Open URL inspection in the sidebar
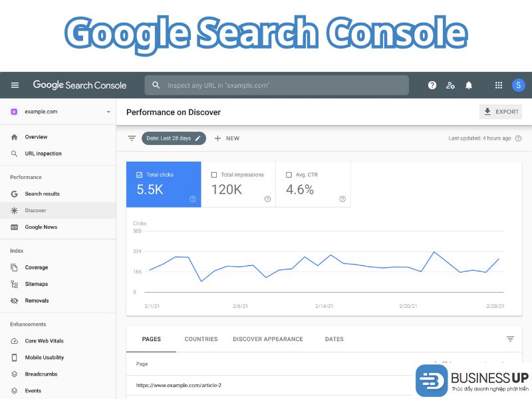 click(58, 154)
